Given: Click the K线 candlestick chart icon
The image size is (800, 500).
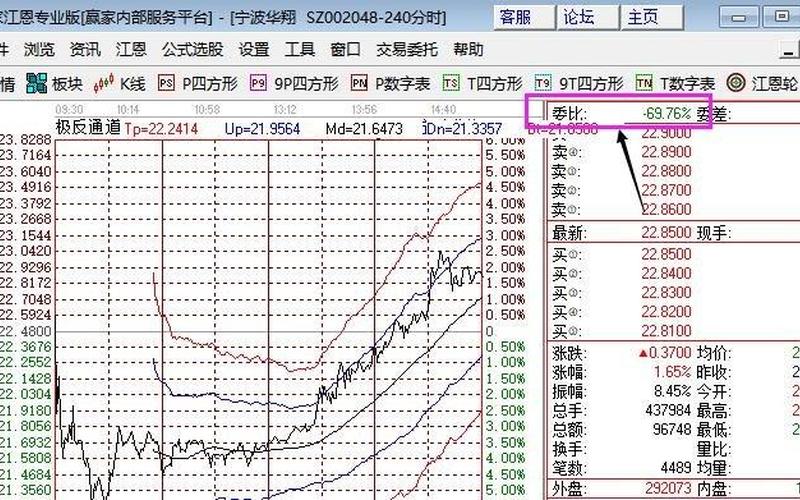Looking at the screenshot, I should 104,83.
